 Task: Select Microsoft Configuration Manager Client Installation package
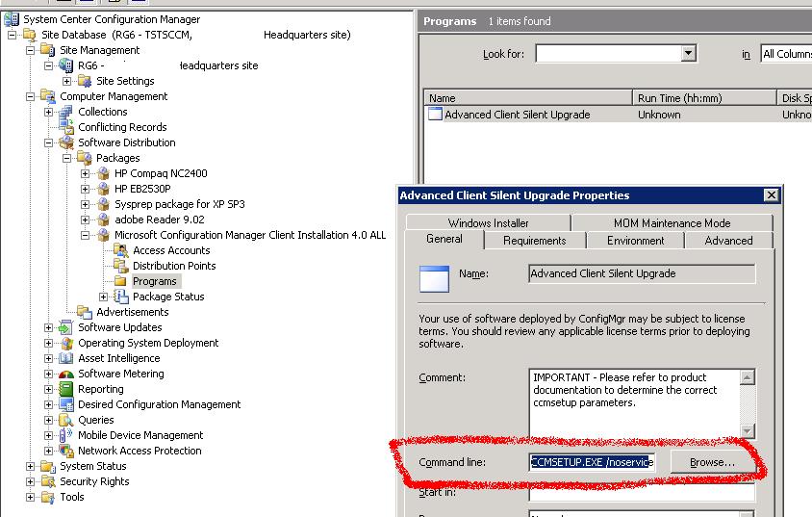tap(250, 235)
